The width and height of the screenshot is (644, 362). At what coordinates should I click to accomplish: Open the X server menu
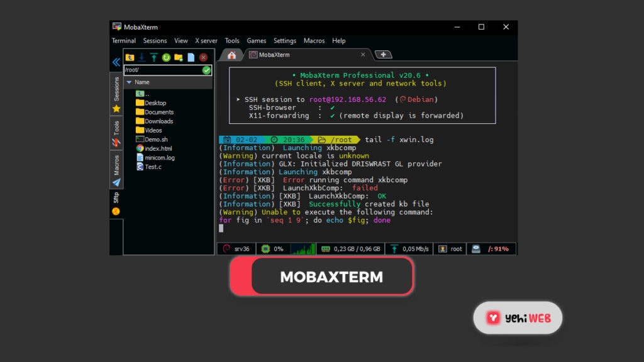point(206,41)
